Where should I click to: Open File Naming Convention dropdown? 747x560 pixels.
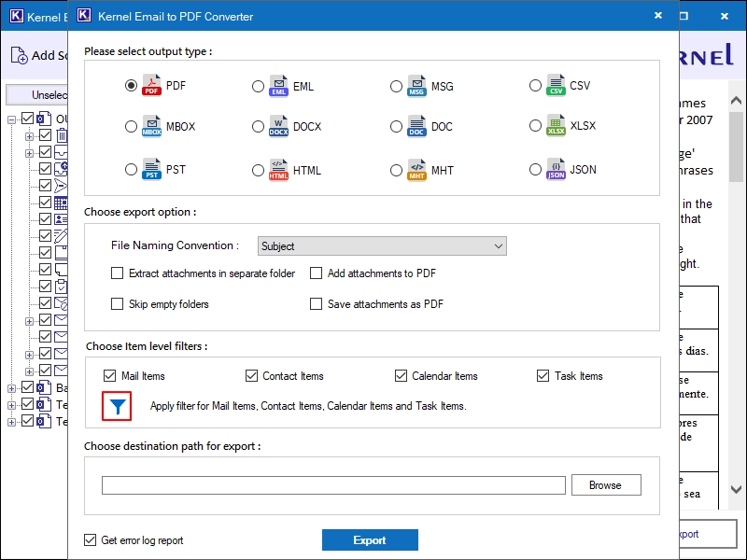pyautogui.click(x=382, y=246)
